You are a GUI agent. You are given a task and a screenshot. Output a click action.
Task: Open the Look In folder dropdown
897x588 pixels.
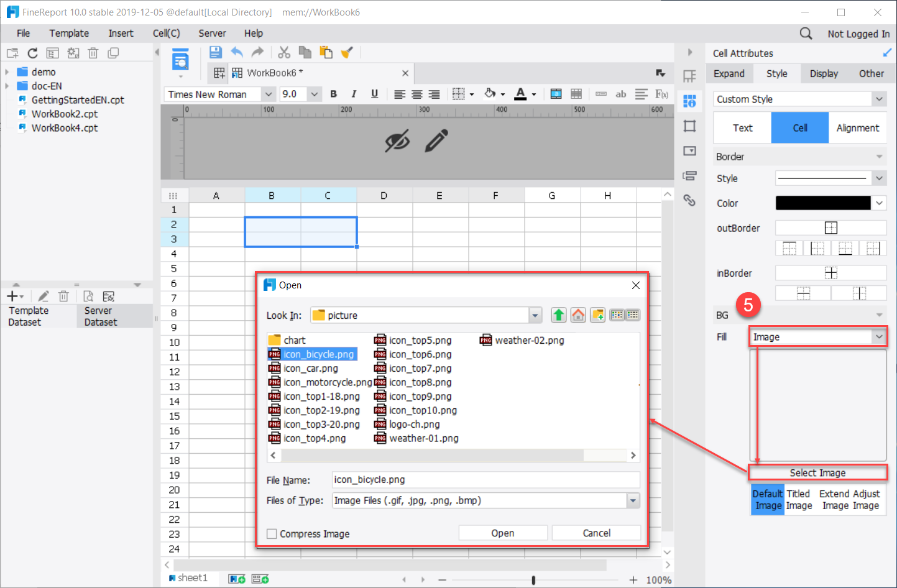535,315
